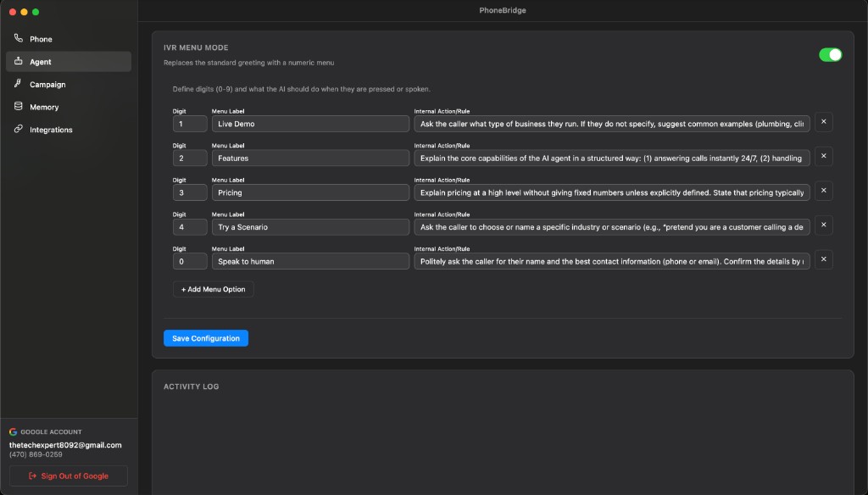
Task: Switch to the Integrations section
Action: pos(69,130)
